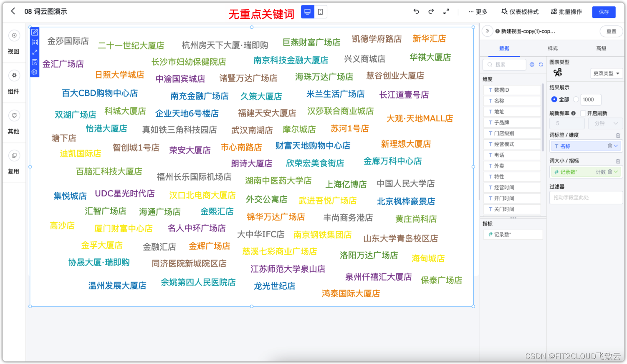Click the dimension list scrollbar
The height and width of the screenshot is (364, 627).
[543, 117]
